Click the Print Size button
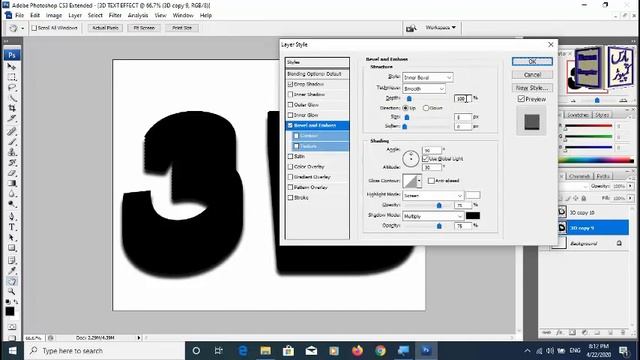The image size is (640, 360). coord(182,28)
